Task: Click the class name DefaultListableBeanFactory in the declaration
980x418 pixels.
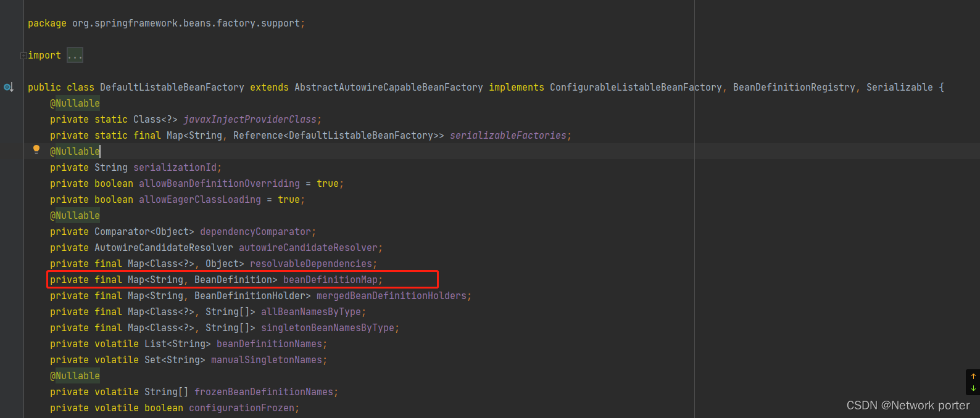Action: [172, 88]
